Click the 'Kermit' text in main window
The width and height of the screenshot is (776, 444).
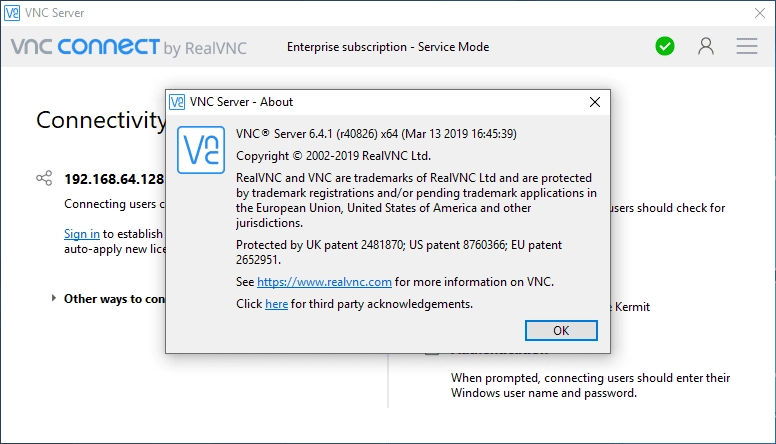632,307
